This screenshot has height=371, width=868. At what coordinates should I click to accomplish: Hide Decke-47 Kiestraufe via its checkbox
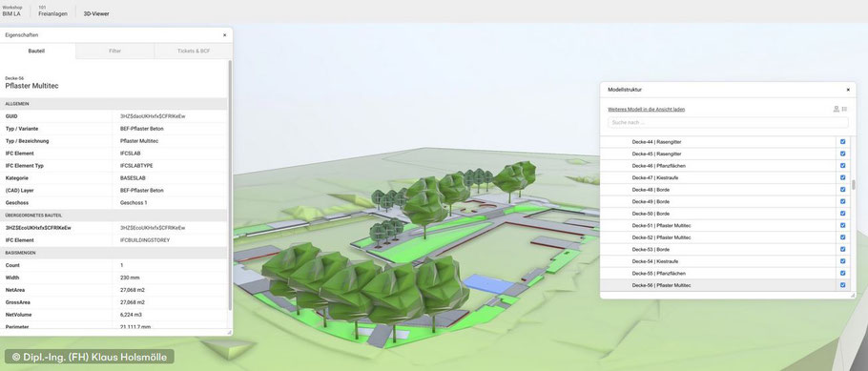pyautogui.click(x=842, y=177)
